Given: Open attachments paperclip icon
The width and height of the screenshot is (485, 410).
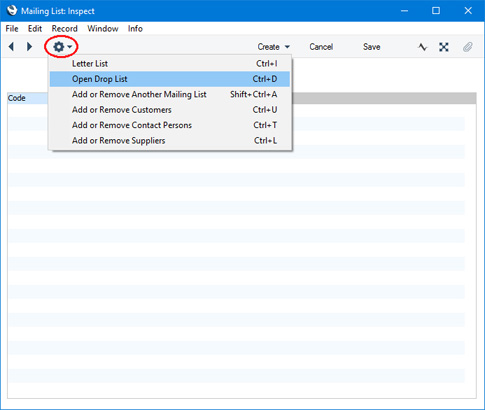Looking at the screenshot, I should 468,47.
